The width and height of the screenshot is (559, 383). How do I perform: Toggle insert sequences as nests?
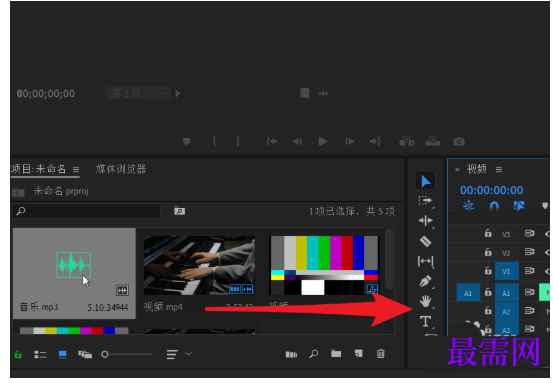point(468,206)
